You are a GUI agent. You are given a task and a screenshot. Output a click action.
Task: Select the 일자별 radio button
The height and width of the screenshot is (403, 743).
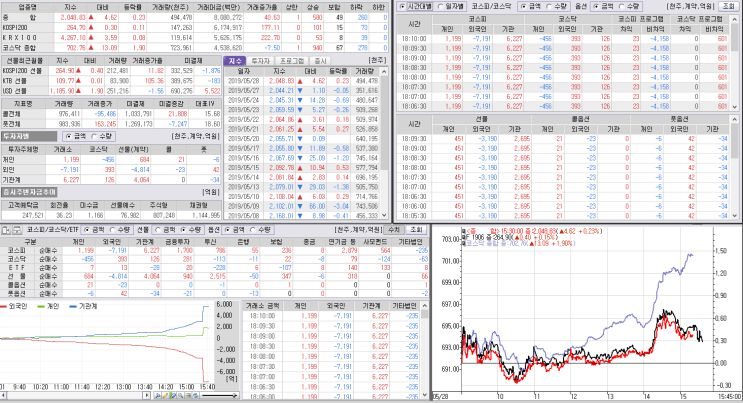(x=440, y=6)
